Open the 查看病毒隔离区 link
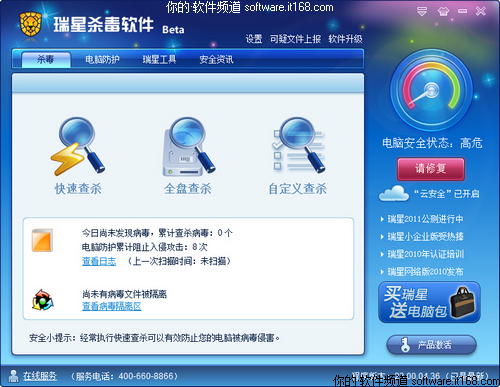 pos(112,306)
